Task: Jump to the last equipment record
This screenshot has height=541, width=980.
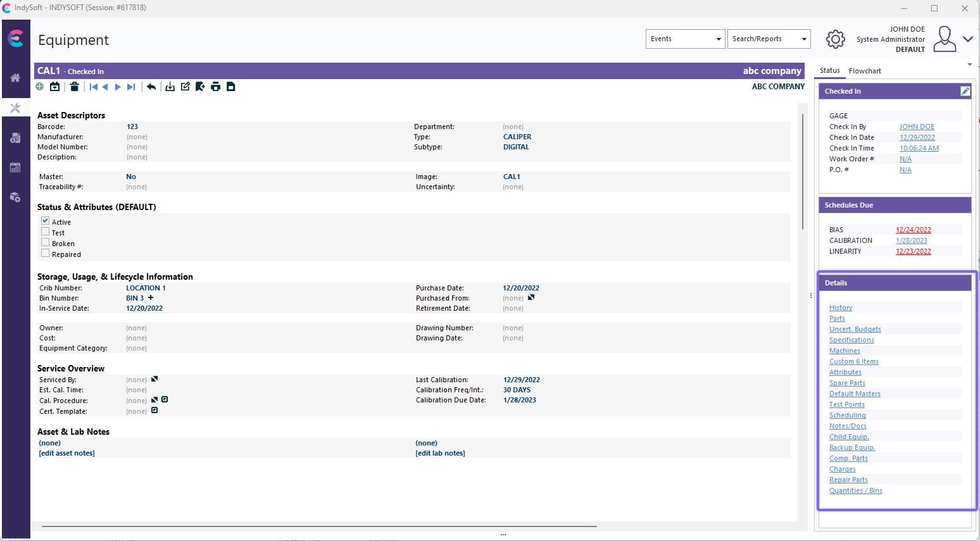Action: (131, 87)
